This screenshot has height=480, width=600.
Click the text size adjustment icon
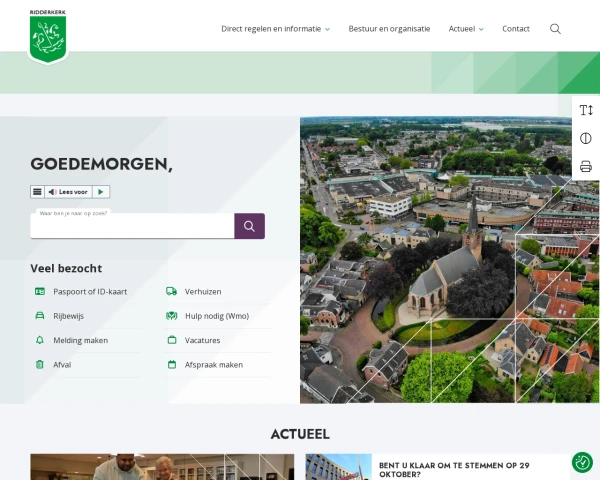(x=586, y=110)
